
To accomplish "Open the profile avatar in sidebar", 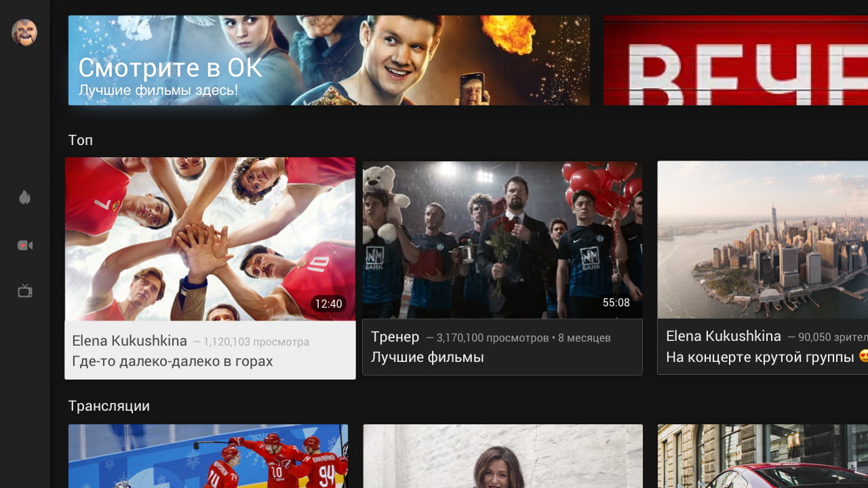I will point(24,33).
